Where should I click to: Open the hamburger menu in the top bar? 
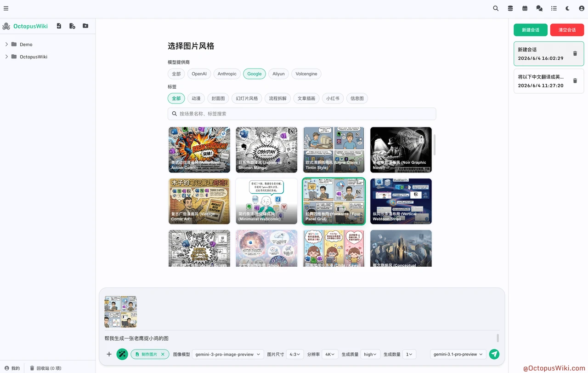click(6, 8)
